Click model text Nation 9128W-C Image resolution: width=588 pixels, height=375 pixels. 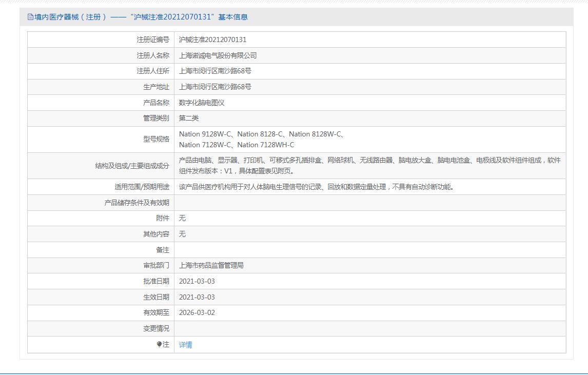(205, 134)
